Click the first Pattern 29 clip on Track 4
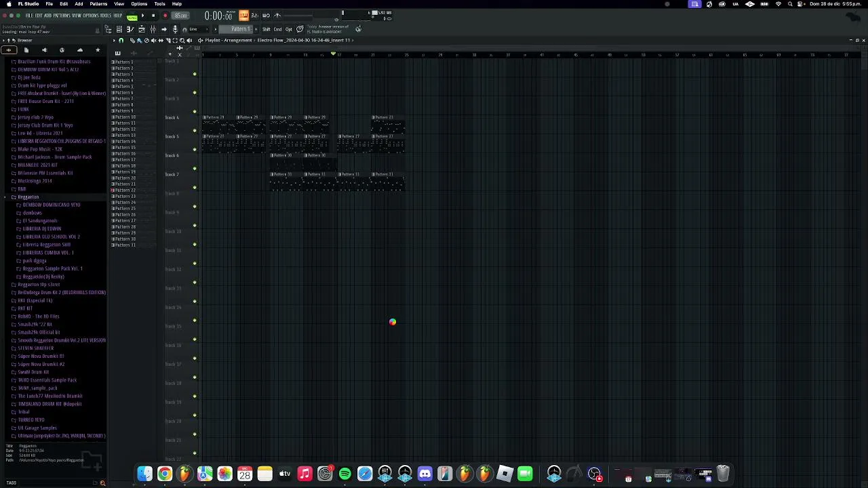 point(218,124)
